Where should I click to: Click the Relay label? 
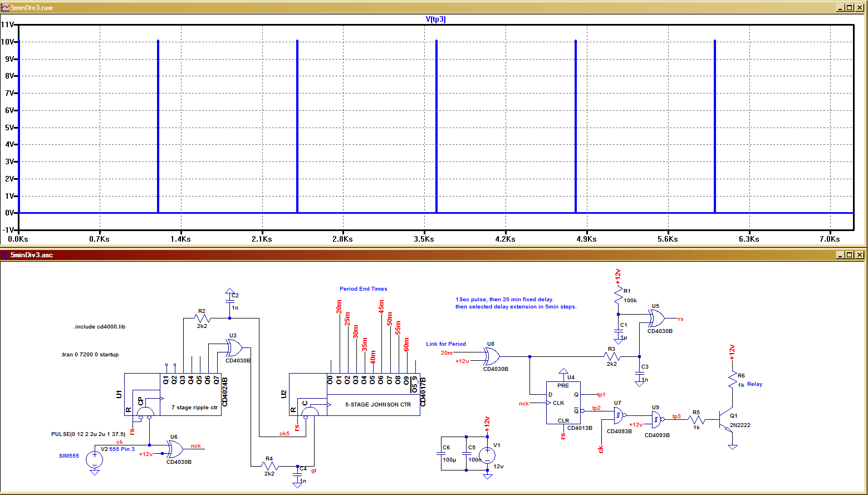pyautogui.click(x=755, y=384)
